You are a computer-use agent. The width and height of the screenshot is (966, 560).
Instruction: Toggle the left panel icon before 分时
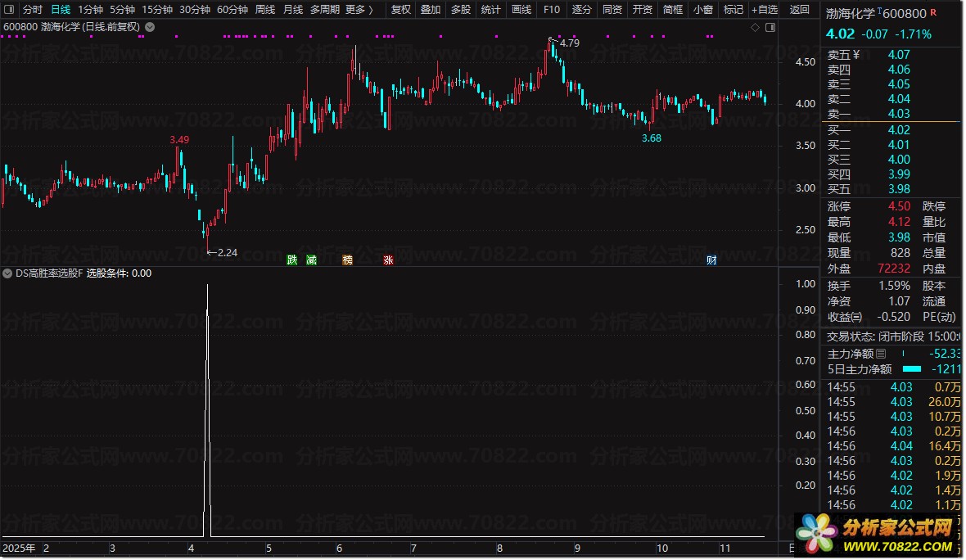(x=10, y=9)
